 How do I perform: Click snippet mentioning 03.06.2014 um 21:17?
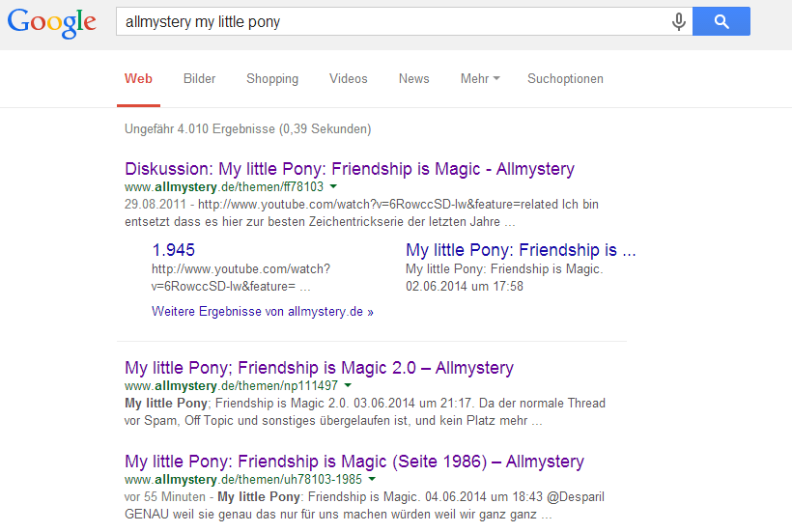tap(365, 412)
